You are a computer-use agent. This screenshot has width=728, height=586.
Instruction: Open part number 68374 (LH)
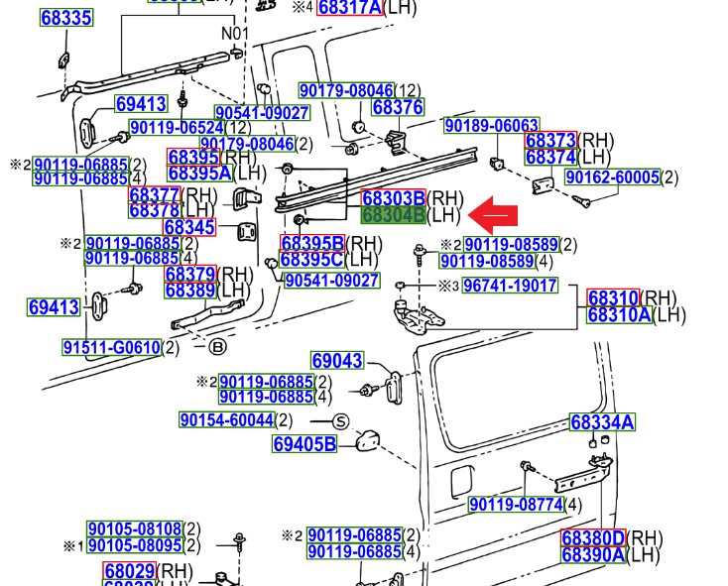pos(550,158)
